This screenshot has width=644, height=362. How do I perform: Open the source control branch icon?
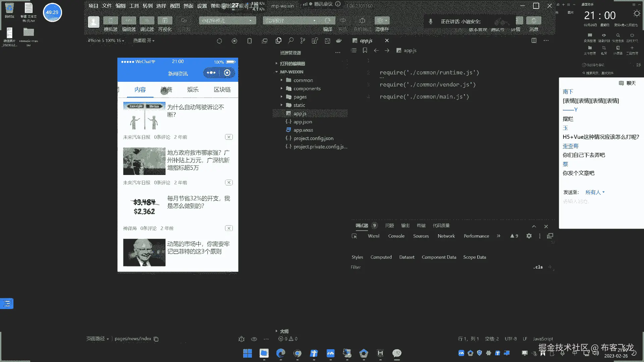click(303, 41)
